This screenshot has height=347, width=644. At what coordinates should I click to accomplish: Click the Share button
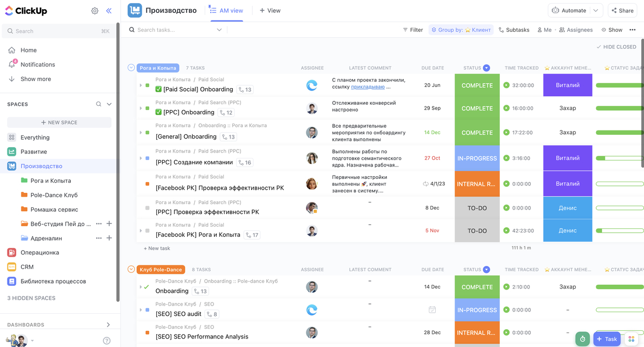[621, 11]
